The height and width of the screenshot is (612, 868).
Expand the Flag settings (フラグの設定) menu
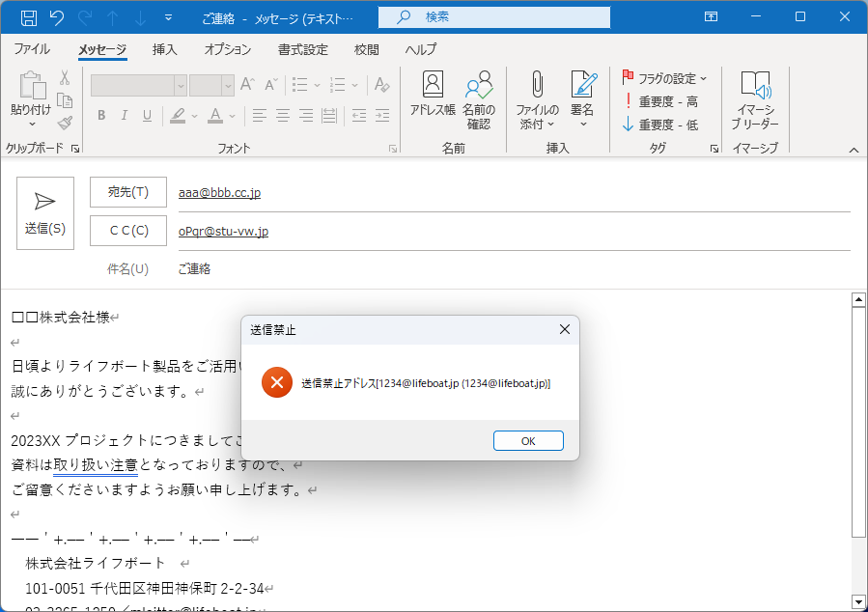click(665, 78)
